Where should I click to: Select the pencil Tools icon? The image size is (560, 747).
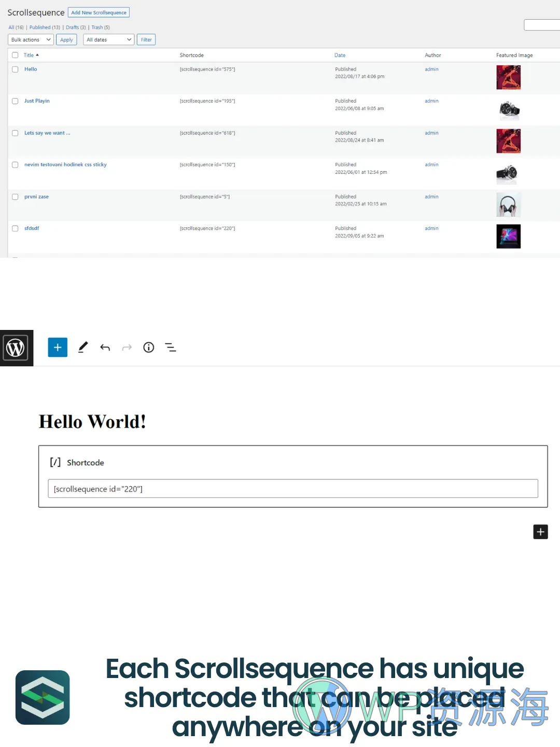tap(83, 348)
